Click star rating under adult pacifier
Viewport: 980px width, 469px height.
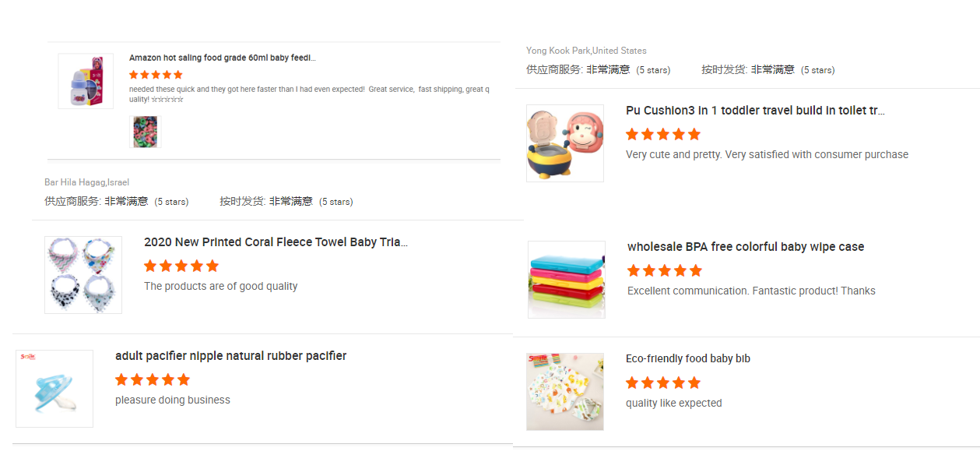153,379
